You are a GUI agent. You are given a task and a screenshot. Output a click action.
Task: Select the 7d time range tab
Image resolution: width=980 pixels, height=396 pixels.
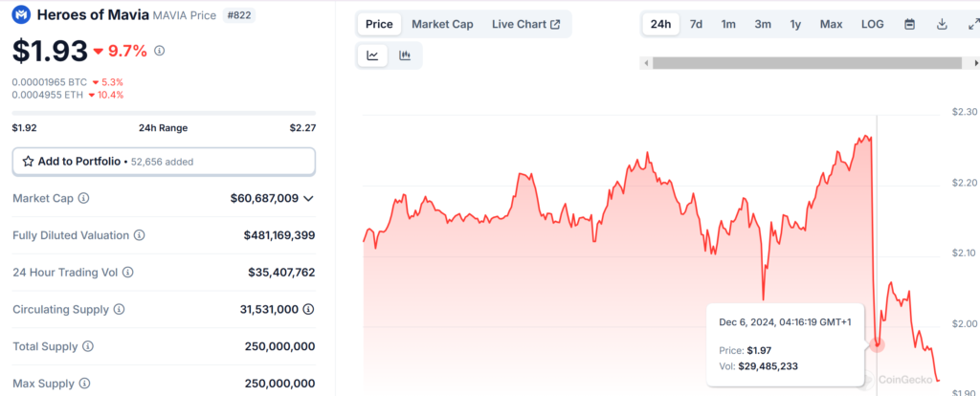click(696, 24)
